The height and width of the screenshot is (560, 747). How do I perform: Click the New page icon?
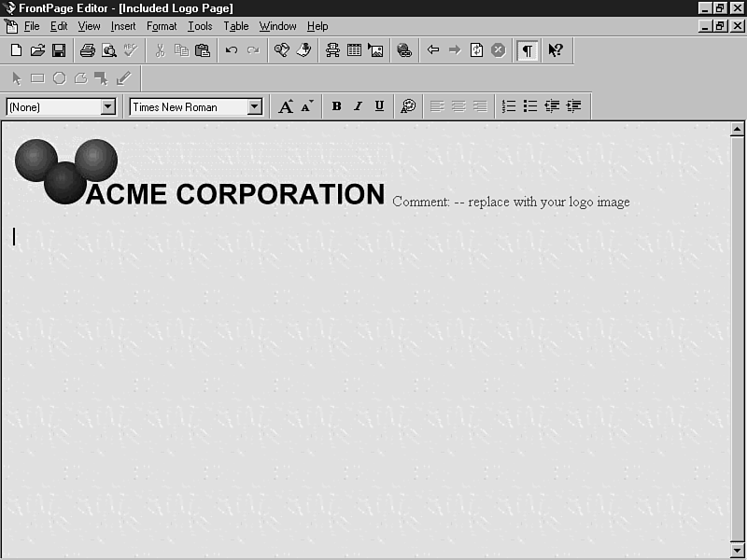pyautogui.click(x=16, y=50)
